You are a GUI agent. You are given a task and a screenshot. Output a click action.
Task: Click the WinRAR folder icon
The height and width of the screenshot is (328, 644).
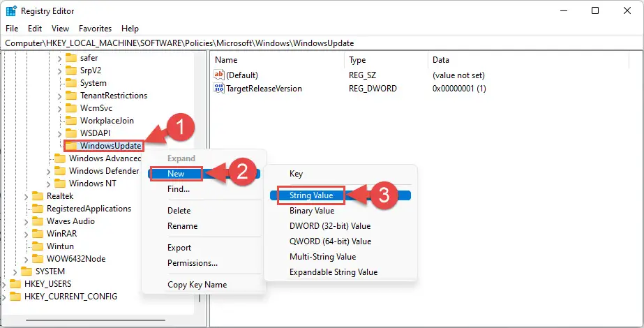click(x=38, y=234)
